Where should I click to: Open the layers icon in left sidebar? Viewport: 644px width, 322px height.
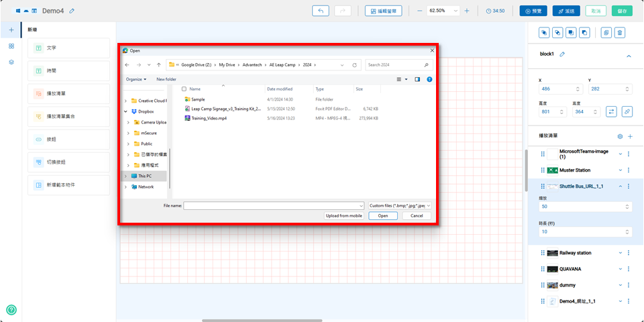pos(11,62)
